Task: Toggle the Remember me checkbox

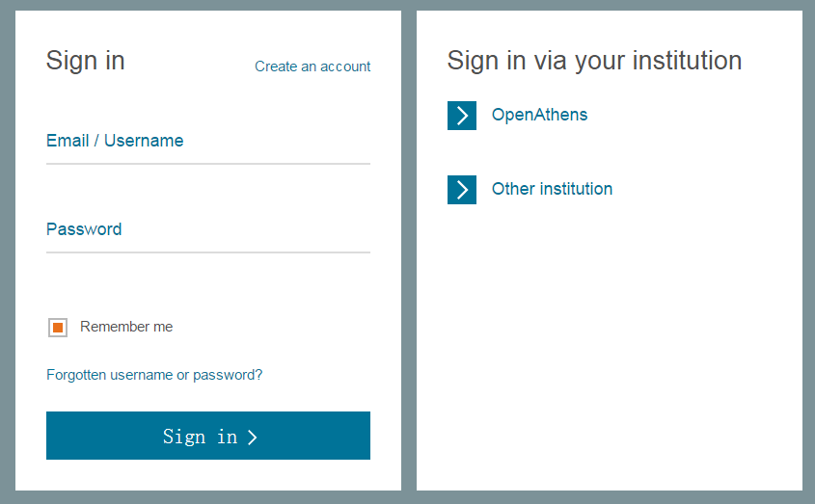Action: pyautogui.click(x=58, y=328)
